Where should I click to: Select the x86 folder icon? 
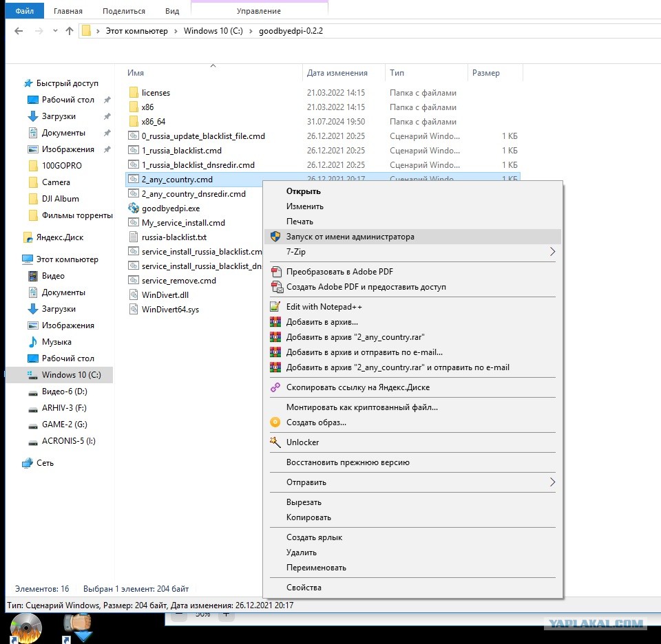click(134, 107)
